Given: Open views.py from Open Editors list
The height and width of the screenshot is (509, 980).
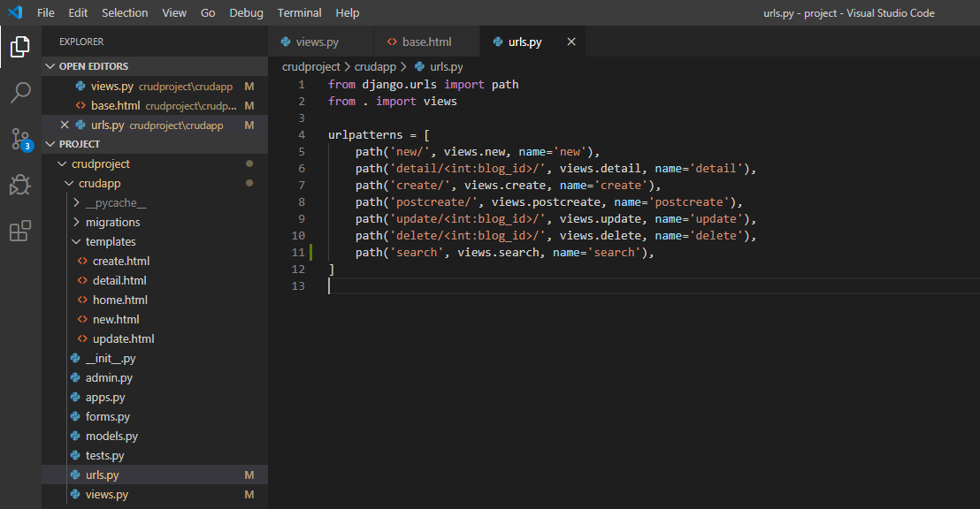Looking at the screenshot, I should click(155, 87).
